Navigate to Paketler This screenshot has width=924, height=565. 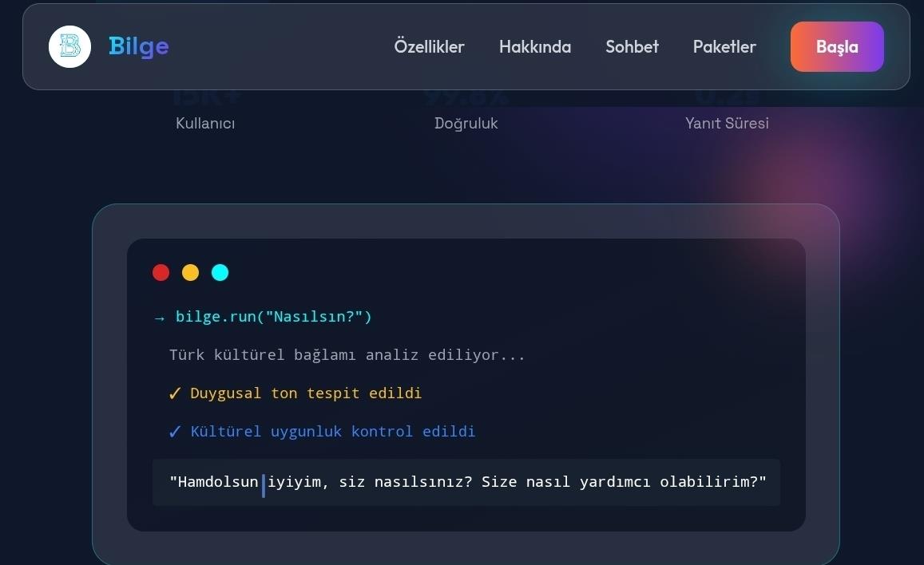(x=724, y=46)
